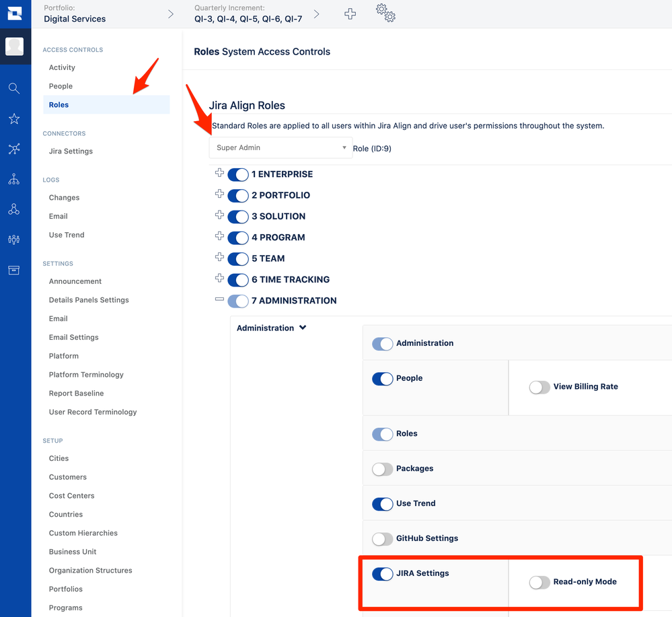
Task: Open the gears settings icon in top bar
Action: (x=385, y=13)
